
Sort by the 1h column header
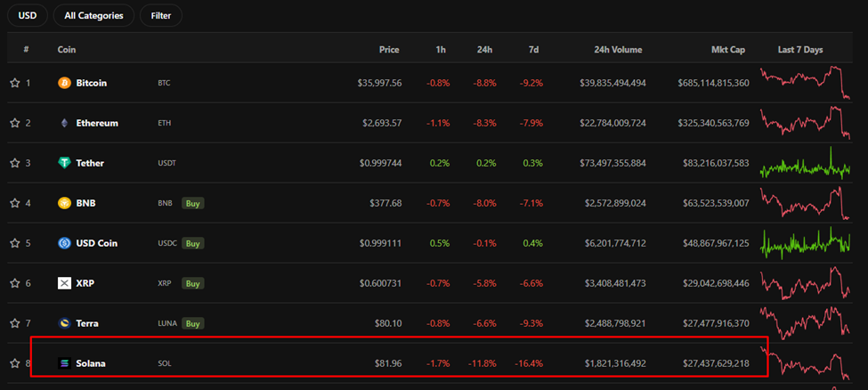coord(441,49)
